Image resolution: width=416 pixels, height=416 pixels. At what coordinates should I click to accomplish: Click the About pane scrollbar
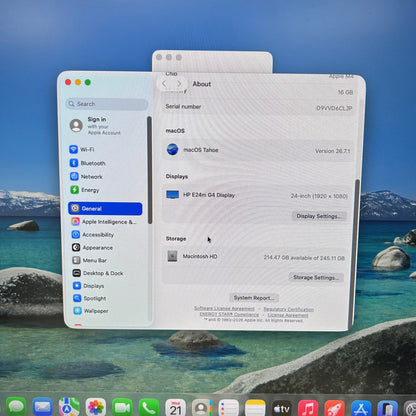coord(354,253)
